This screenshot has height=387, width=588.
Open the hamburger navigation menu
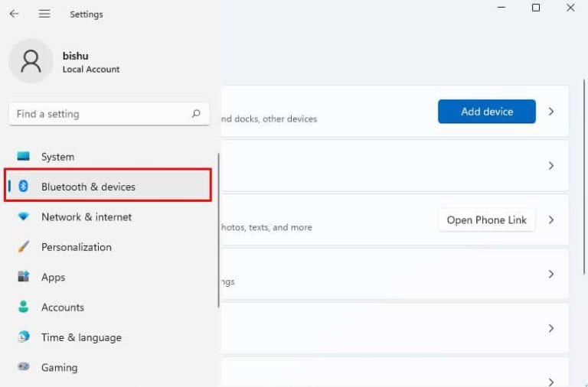(x=44, y=14)
